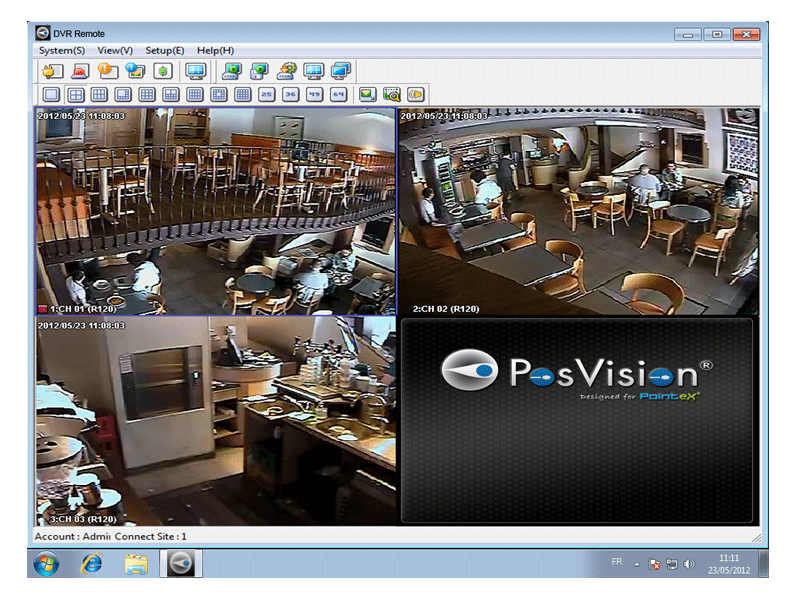
Task: Click the '2:CH 02 (R120)' channel label
Action: [x=446, y=309]
